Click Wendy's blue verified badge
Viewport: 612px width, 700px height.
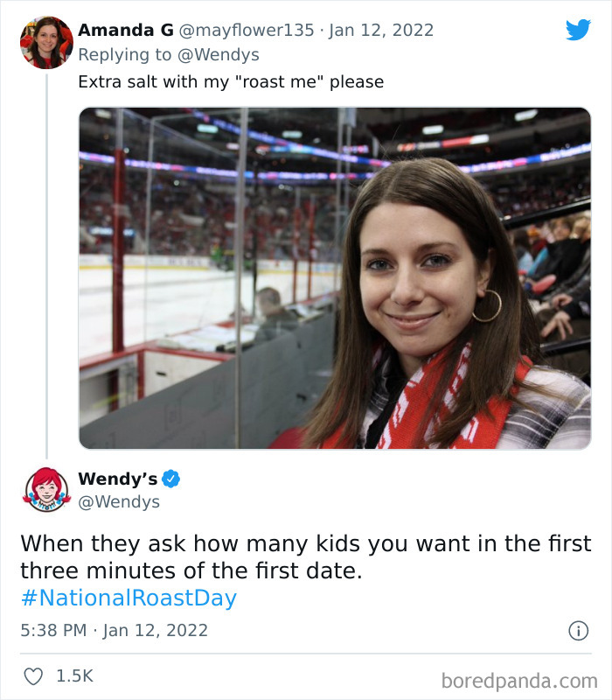(171, 479)
